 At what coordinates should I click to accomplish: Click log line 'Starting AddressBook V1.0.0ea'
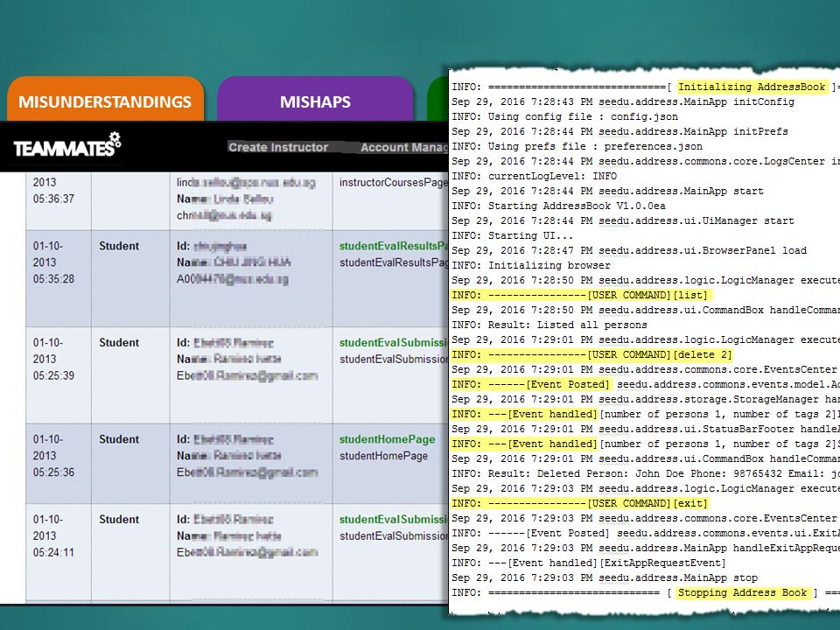click(x=559, y=206)
